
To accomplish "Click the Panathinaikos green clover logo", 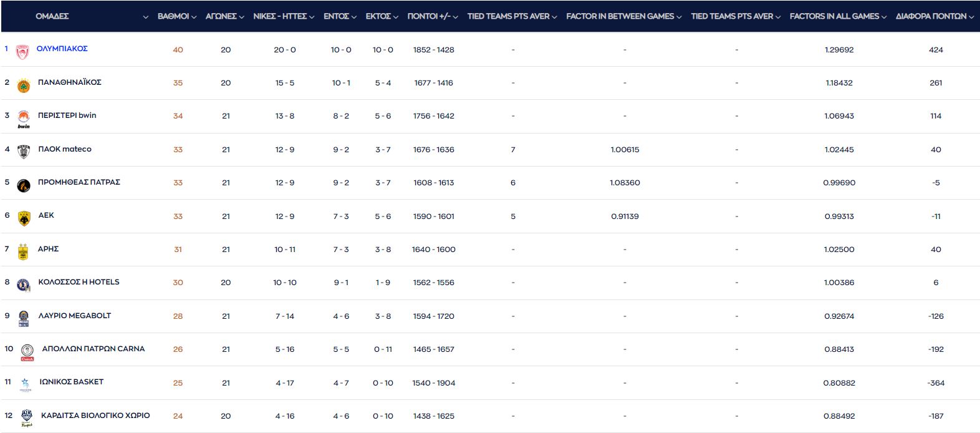I will click(23, 85).
